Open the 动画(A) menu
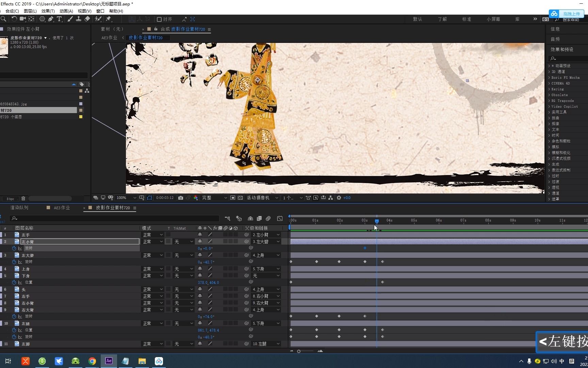588x368 pixels. pos(66,11)
